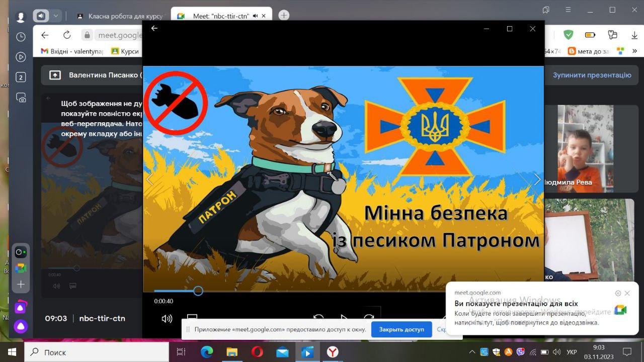The image size is (644, 362).
Task: Show more bookmarks with the chevron
Action: pyautogui.click(x=634, y=51)
